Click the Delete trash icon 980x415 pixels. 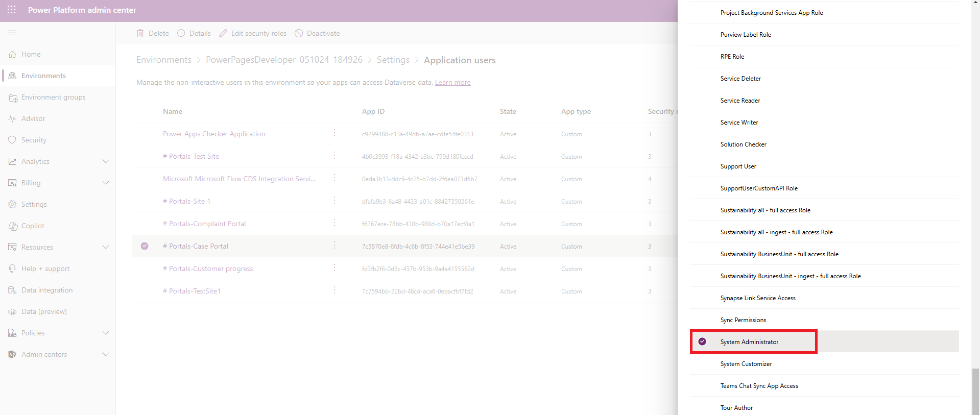coord(140,33)
